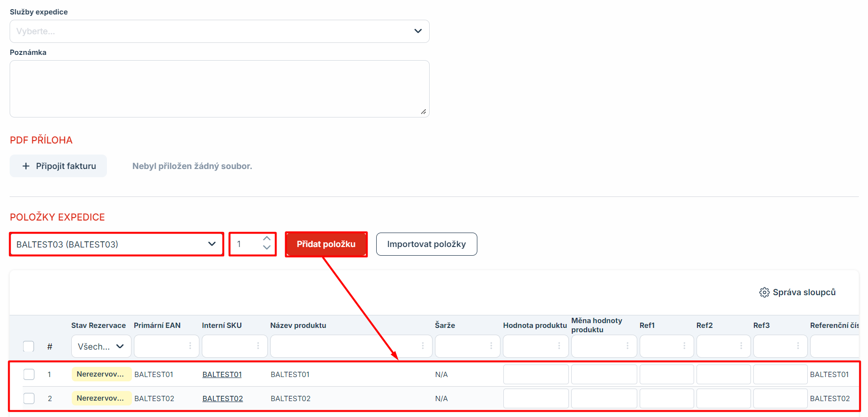
Task: Open filter menu dots in Šarže column
Action: click(491, 346)
